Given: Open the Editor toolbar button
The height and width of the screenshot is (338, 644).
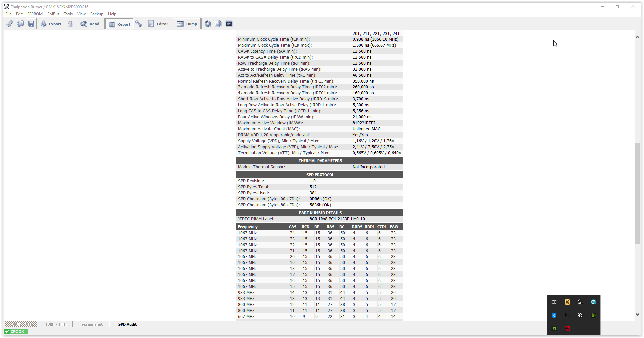Looking at the screenshot, I should pos(158,24).
